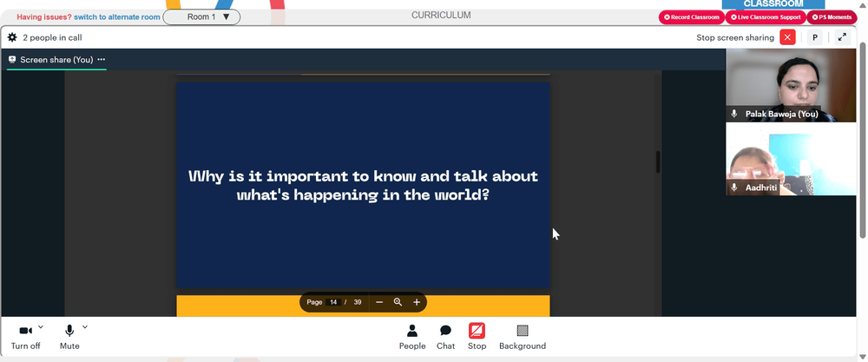Viewport: 868px width, 362px height.
Task: Zoom in the PDF with plus icon
Action: (417, 302)
